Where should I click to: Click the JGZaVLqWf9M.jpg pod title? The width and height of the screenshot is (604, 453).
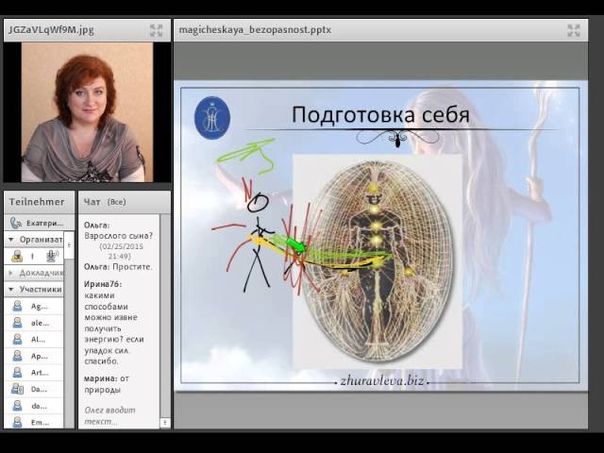(x=51, y=30)
